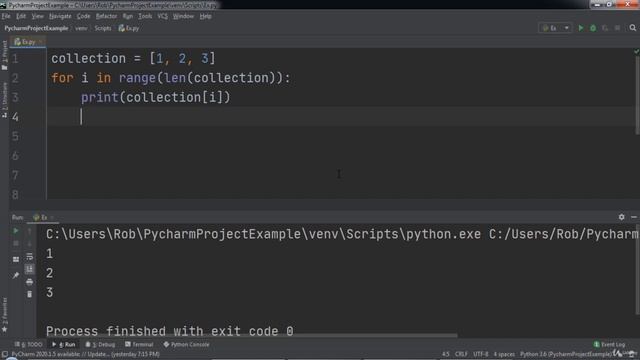Open the File menu
640x360 pixels.
[x=6, y=16]
